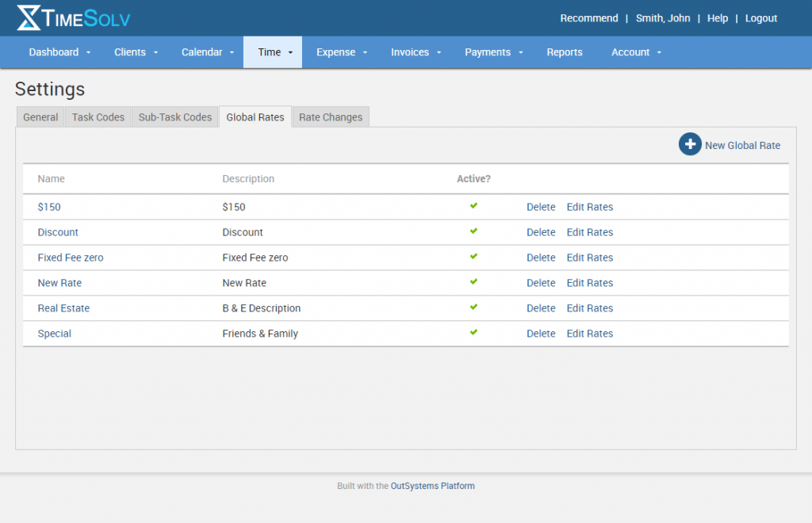
Task: Go to the Reports menu item
Action: [565, 52]
